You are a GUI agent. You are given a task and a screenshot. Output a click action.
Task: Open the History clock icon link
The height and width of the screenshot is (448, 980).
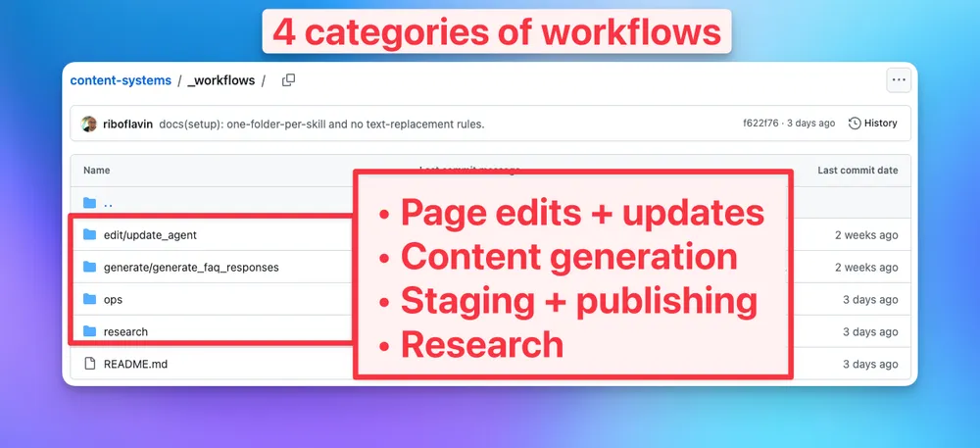pos(855,124)
